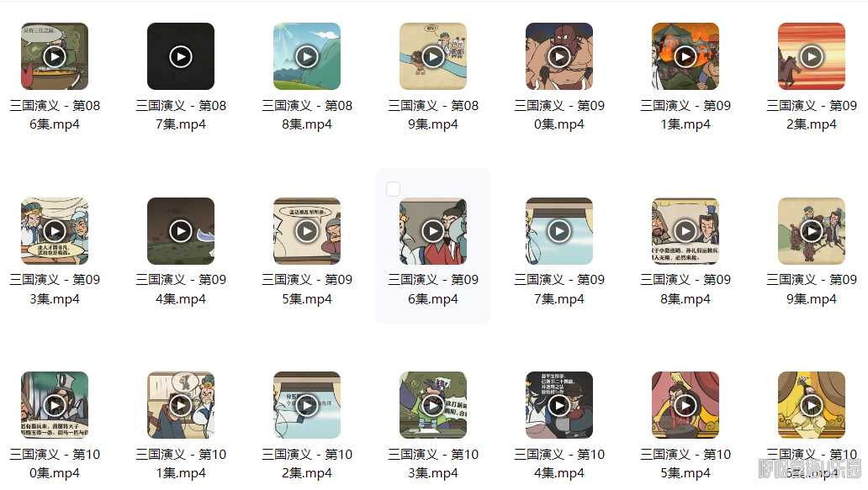Click the play icon on 第103集
The image size is (868, 490).
(x=433, y=405)
